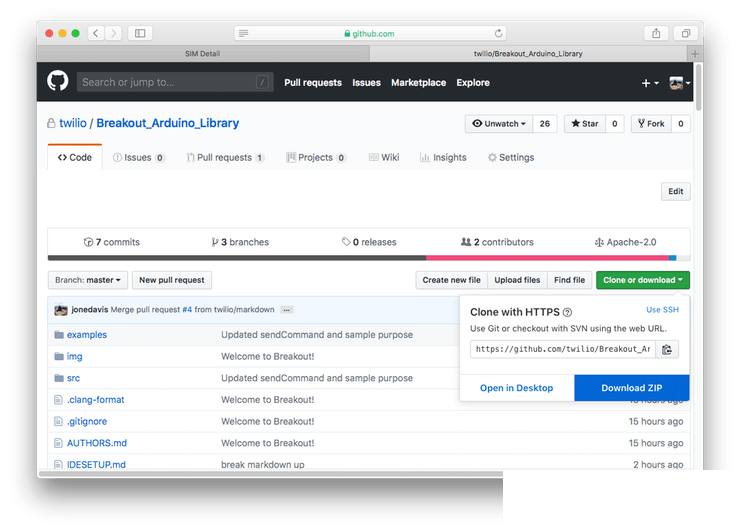The height and width of the screenshot is (531, 740).
Task: View the 2 contributors
Action: tap(497, 242)
